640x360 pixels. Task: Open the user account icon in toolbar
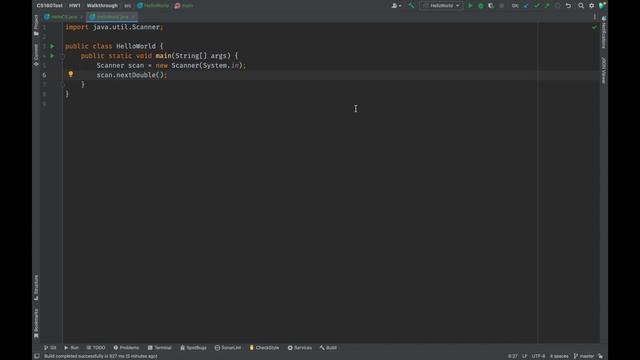click(396, 6)
